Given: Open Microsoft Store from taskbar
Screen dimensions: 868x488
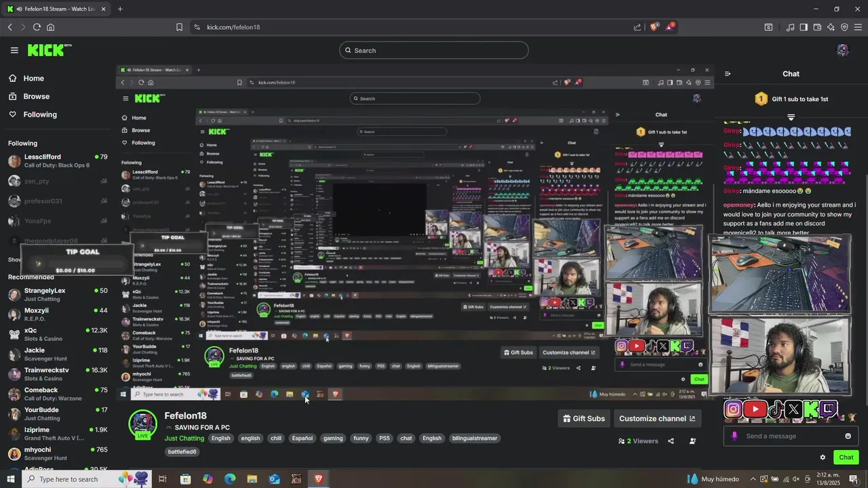Looking at the screenshot, I should tap(185, 479).
